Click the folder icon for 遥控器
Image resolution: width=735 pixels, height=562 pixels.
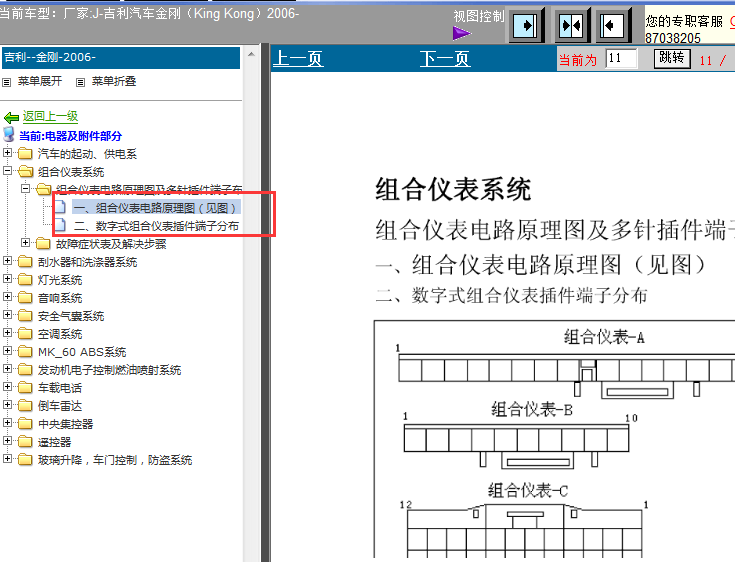pos(25,442)
